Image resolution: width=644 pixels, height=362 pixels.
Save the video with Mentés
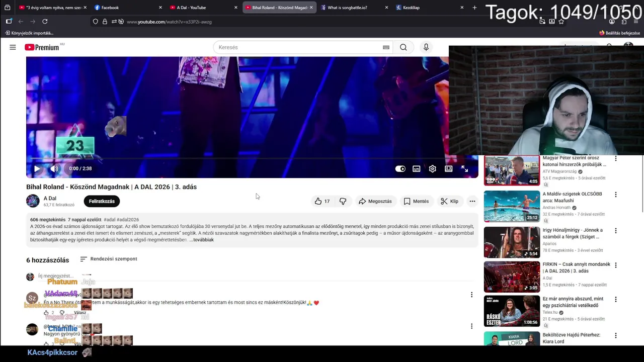click(x=417, y=201)
